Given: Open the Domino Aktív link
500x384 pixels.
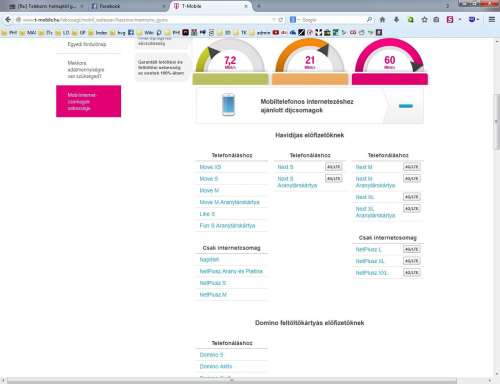Looking at the screenshot, I should [x=216, y=366].
